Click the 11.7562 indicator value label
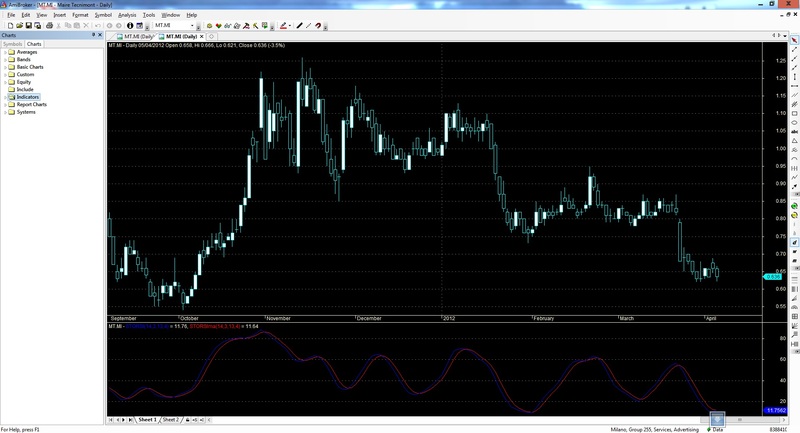This screenshot has height=433, width=800. click(x=776, y=411)
